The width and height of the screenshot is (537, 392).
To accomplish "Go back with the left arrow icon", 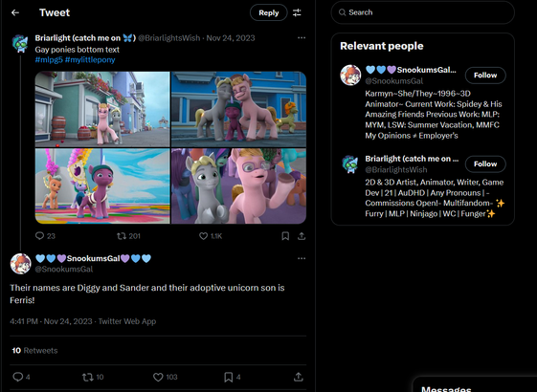I will 15,12.
